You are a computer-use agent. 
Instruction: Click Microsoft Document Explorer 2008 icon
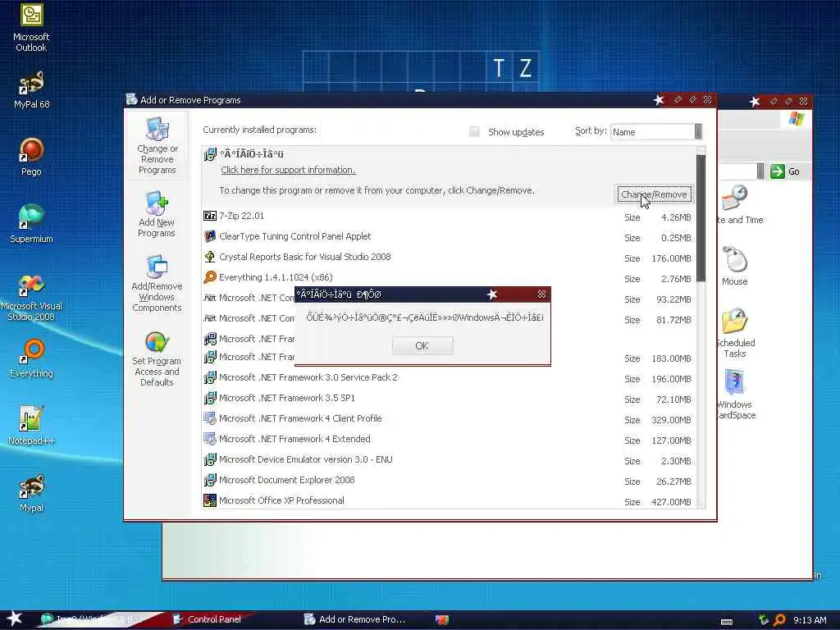(x=210, y=480)
